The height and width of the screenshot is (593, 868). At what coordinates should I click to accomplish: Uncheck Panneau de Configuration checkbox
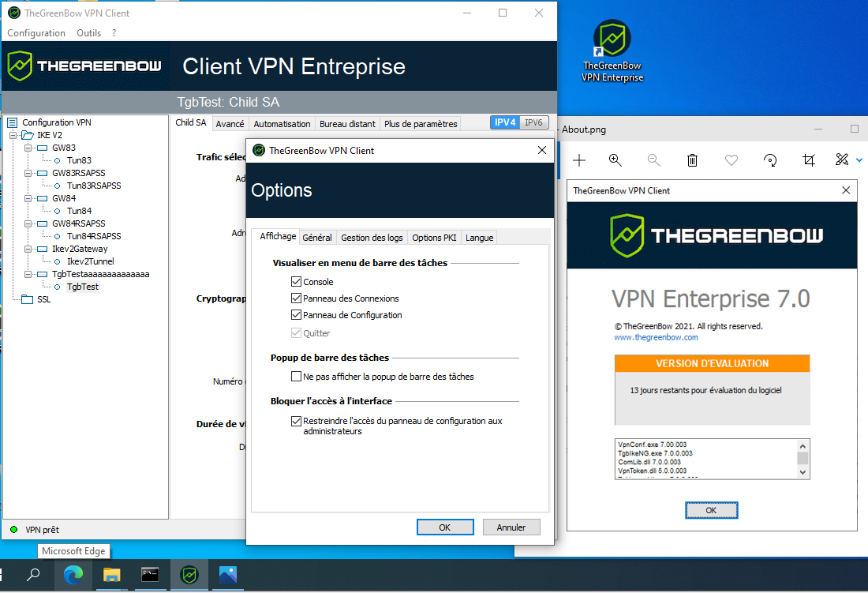296,314
